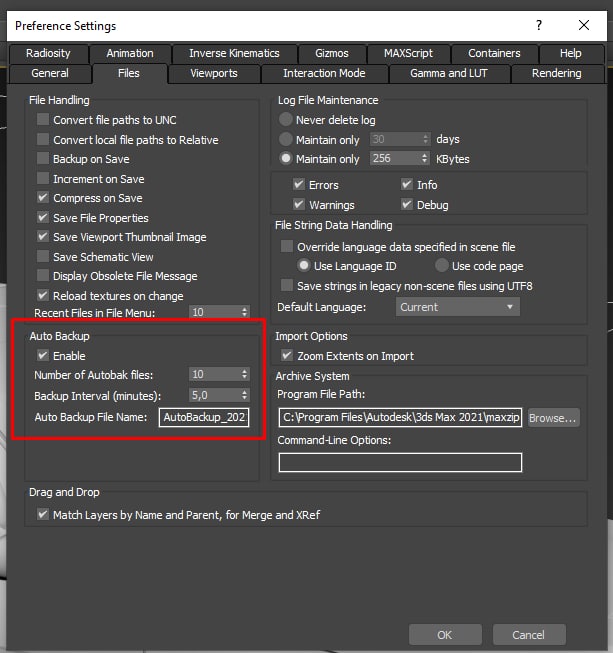
Task: Check Convert local file paths to Relative
Action: tap(43, 139)
